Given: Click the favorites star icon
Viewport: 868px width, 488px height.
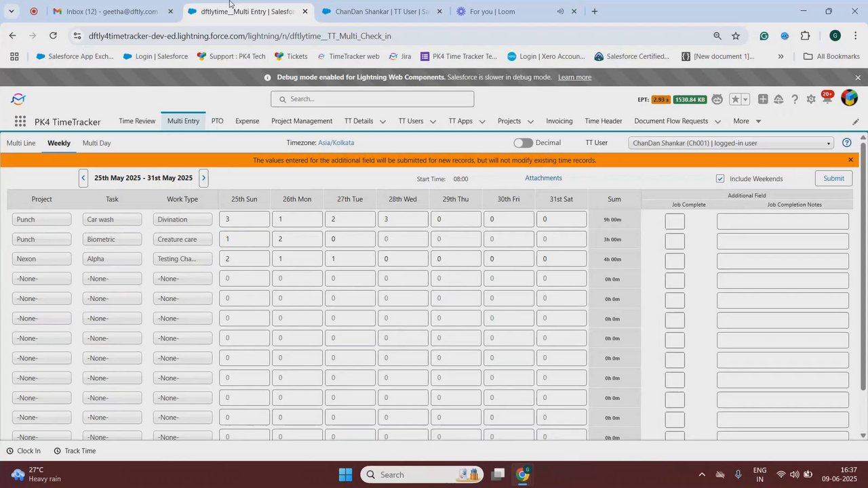Looking at the screenshot, I should tap(735, 100).
